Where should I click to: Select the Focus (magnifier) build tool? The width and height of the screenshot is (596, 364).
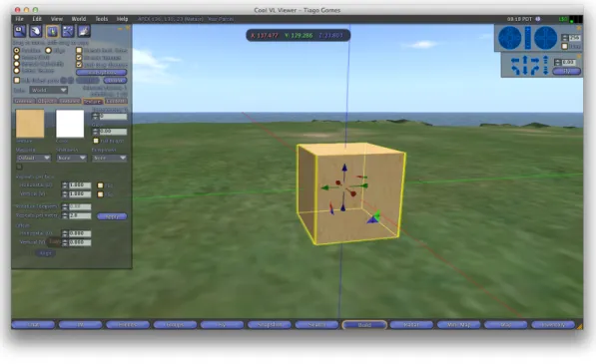20,31
